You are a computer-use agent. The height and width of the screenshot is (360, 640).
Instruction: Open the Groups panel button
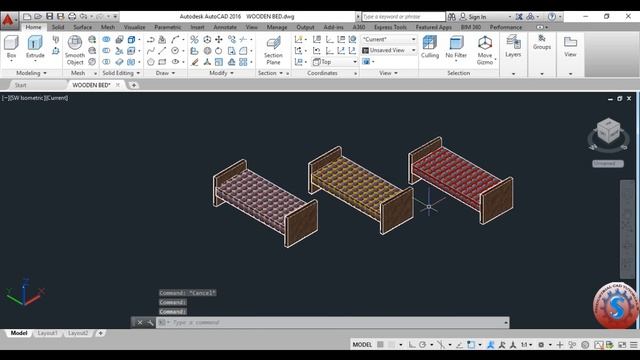click(542, 42)
